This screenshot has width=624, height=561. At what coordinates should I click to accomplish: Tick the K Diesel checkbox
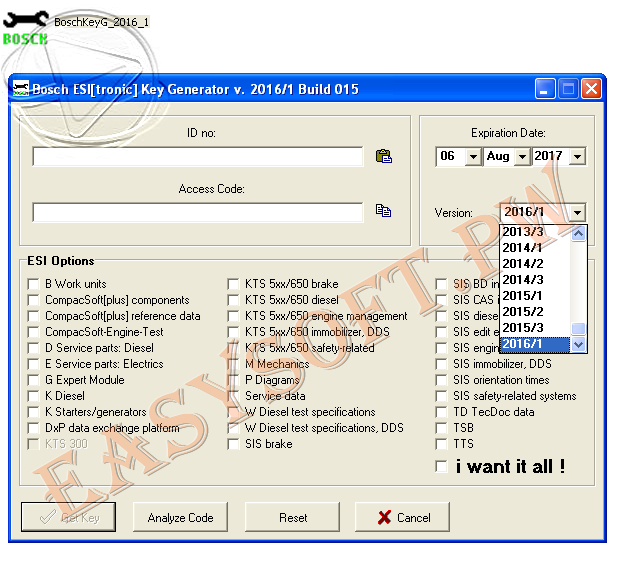click(x=33, y=396)
